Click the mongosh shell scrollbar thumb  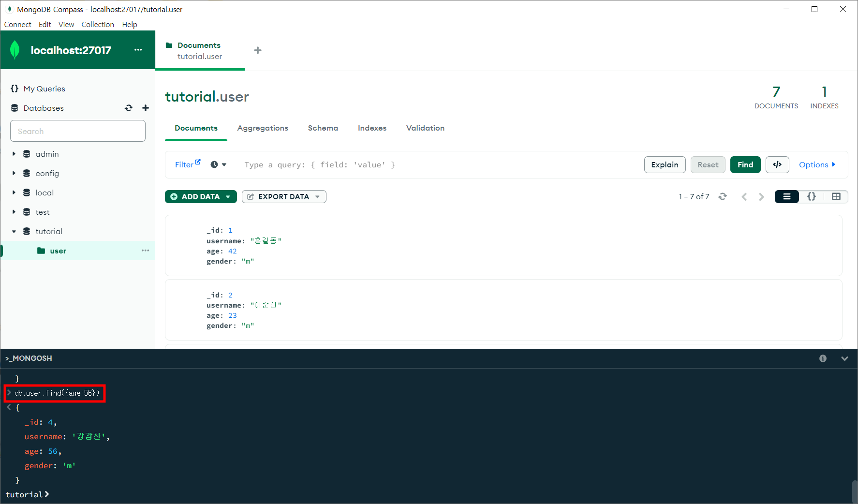pyautogui.click(x=855, y=492)
